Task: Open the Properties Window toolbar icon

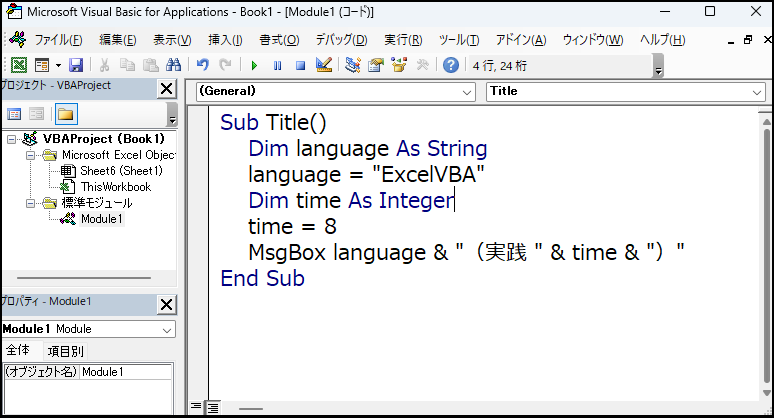Action: 376,65
